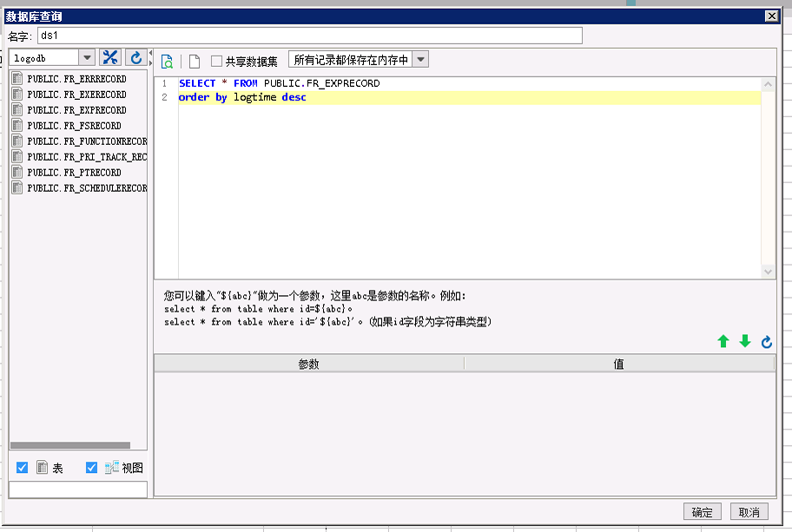Viewport: 792px width, 532px height.
Task: Select the PUBLIC.FR_EXPRECORD table
Action: pyautogui.click(x=76, y=110)
